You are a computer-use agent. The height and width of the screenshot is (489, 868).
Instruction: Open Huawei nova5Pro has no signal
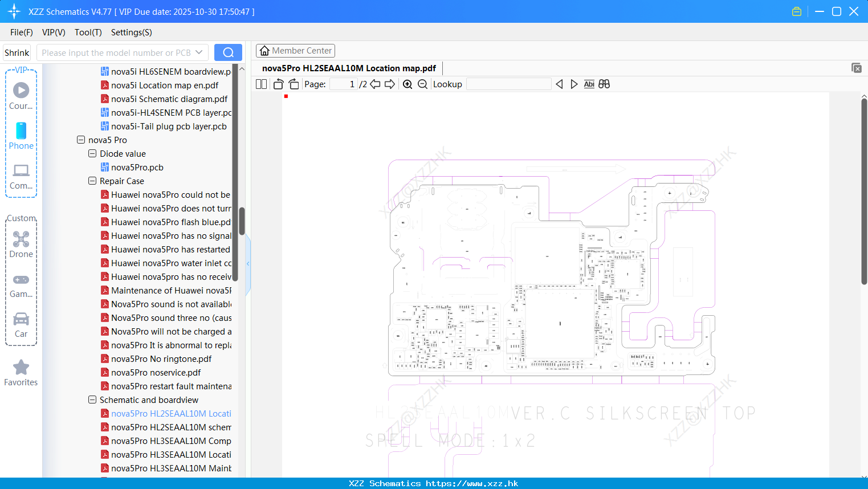pos(166,235)
